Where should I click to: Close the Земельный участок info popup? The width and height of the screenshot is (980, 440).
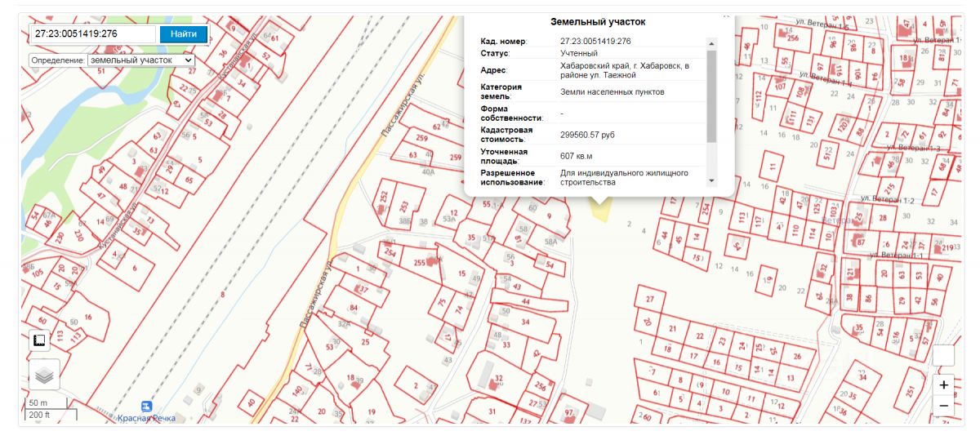coord(726,16)
